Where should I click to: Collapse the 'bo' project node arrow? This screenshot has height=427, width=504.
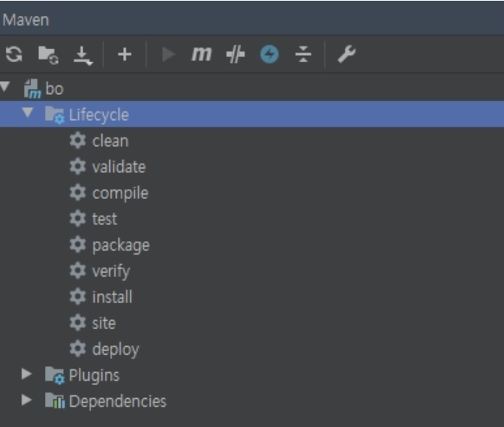(x=5, y=86)
